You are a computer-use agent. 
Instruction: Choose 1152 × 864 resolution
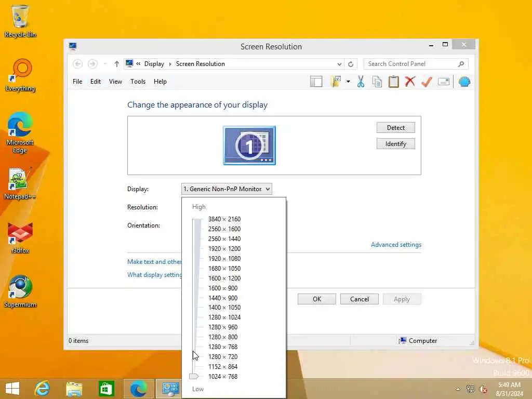[x=223, y=366]
